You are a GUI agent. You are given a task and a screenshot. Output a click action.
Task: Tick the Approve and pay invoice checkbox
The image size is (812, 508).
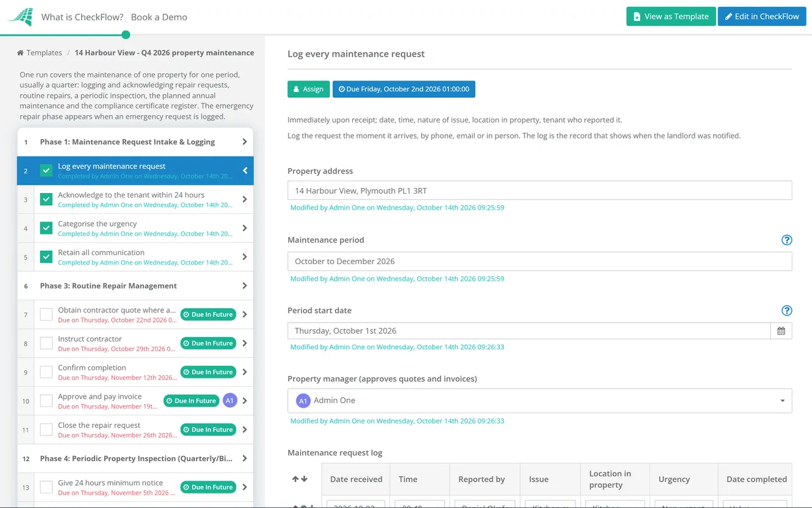click(46, 401)
